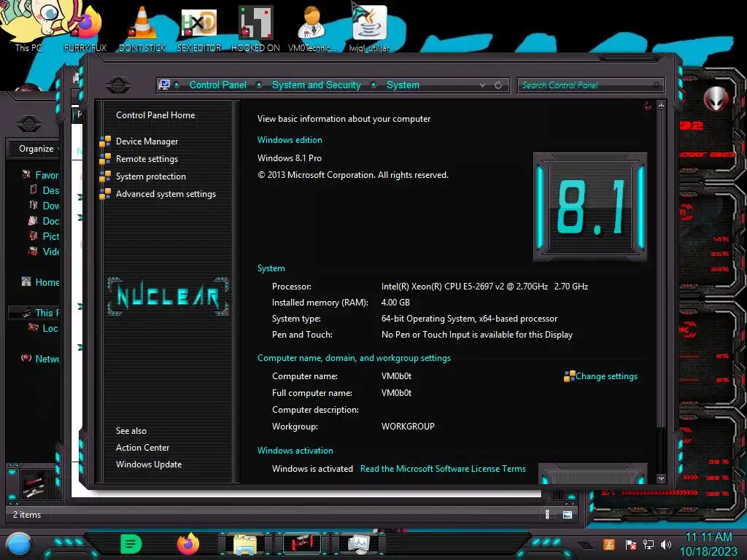Open Advanced system settings link
This screenshot has width=747, height=560.
coord(166,194)
